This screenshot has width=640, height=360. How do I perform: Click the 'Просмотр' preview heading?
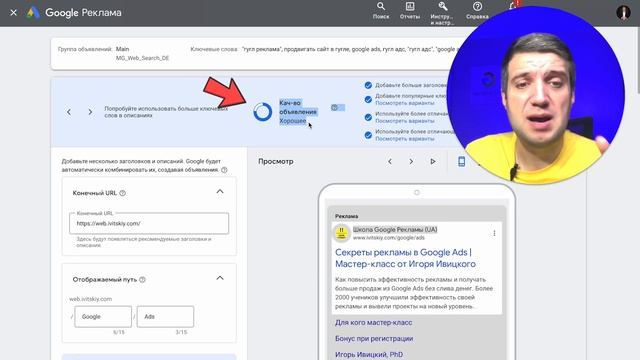click(276, 162)
